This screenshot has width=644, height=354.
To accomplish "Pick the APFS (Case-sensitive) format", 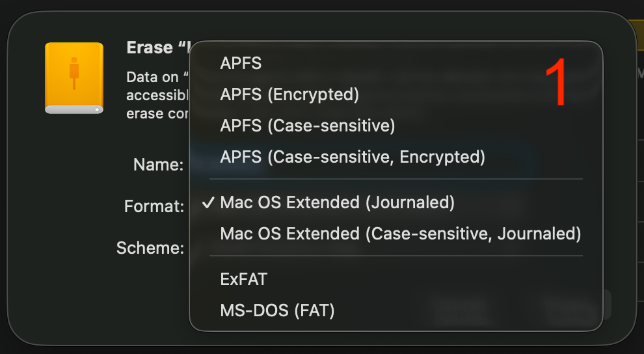I will pyautogui.click(x=308, y=126).
